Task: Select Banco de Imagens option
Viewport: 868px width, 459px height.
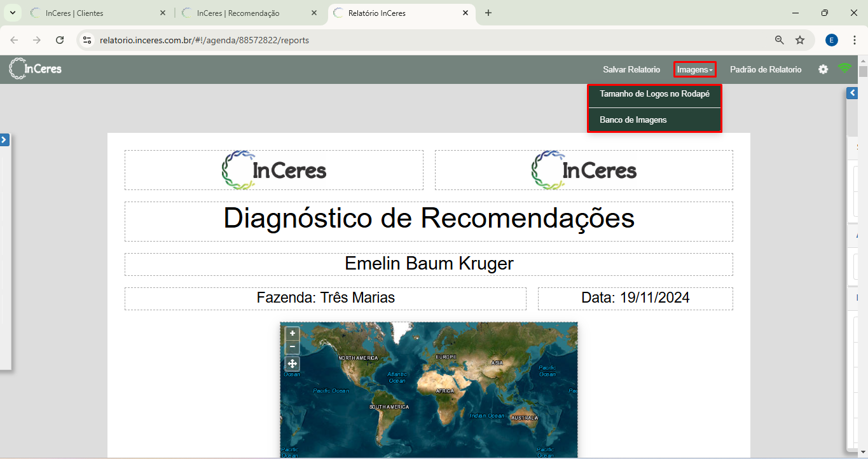Action: (x=654, y=120)
